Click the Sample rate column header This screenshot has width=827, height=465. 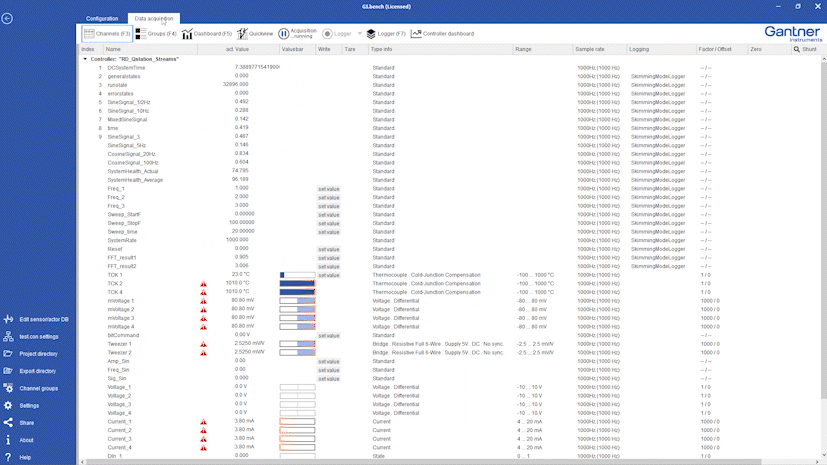pyautogui.click(x=599, y=49)
